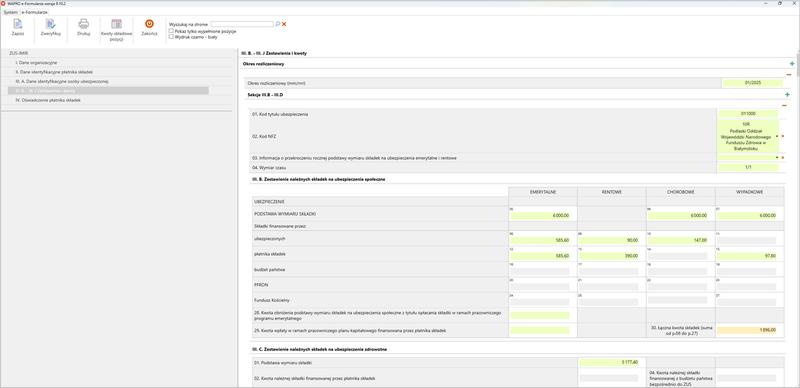This screenshot has height=388, width=800.
Task: Clear Kod NFZ with red x icon
Action: click(783, 136)
